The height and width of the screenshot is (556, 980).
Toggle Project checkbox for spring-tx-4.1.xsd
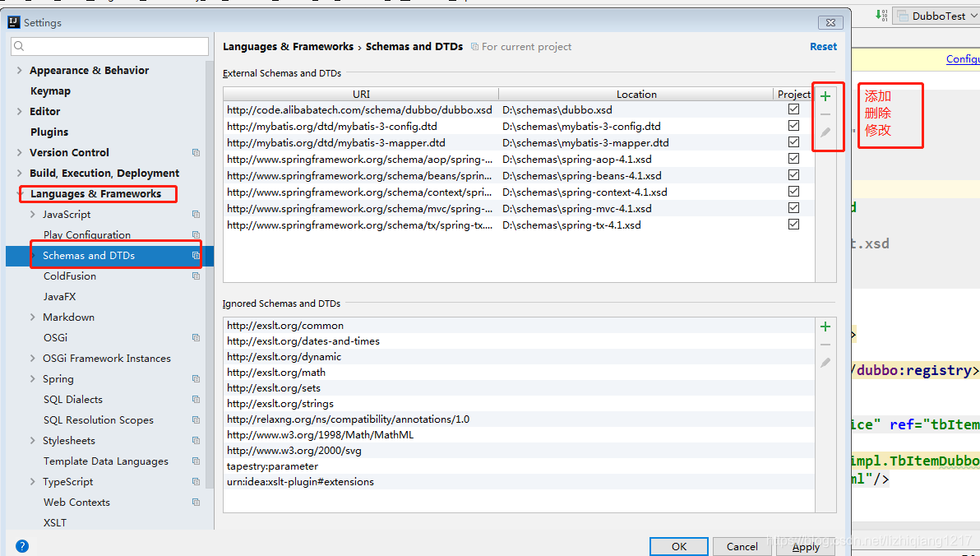point(793,225)
